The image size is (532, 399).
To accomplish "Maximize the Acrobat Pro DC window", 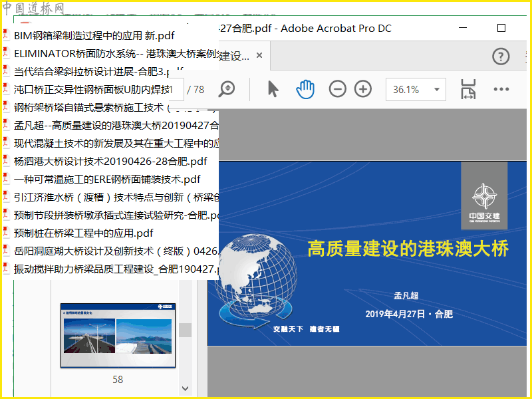I will [501, 28].
